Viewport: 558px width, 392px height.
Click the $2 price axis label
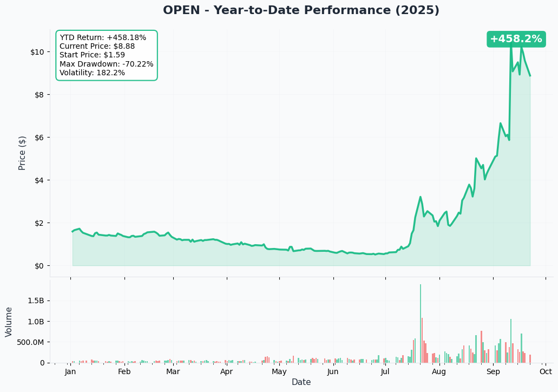[x=40, y=223]
